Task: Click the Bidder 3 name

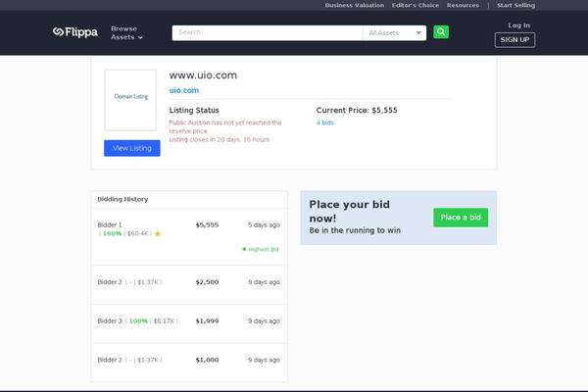Action: (110, 321)
